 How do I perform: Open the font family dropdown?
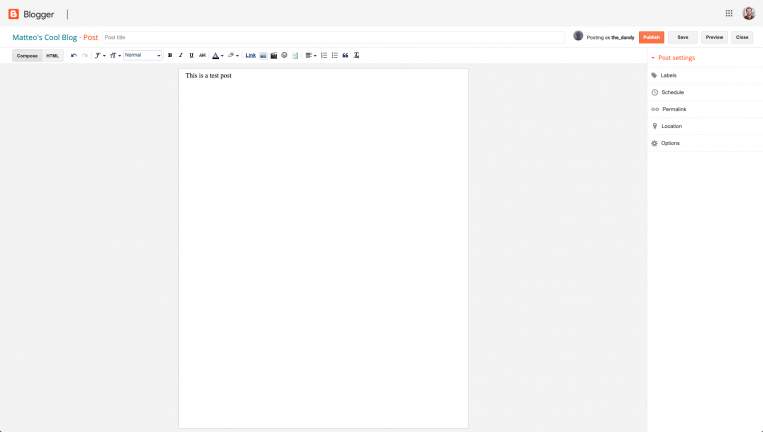coord(100,55)
